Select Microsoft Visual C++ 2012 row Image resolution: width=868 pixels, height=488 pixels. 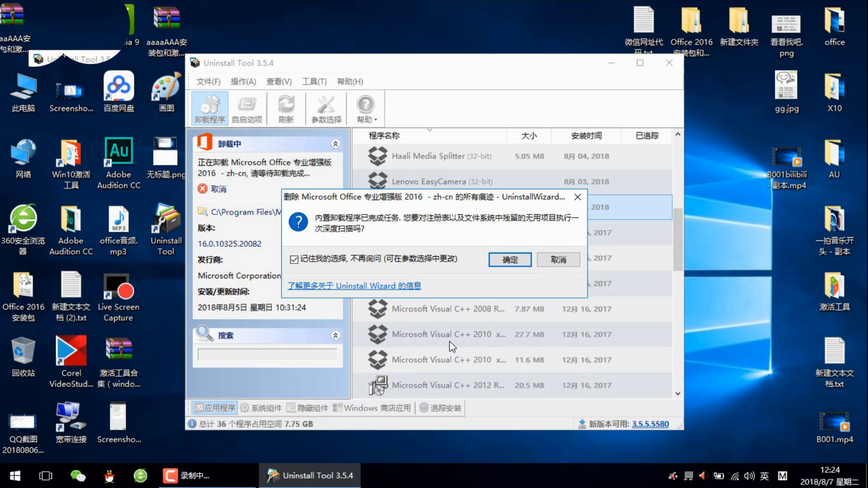[x=512, y=386]
